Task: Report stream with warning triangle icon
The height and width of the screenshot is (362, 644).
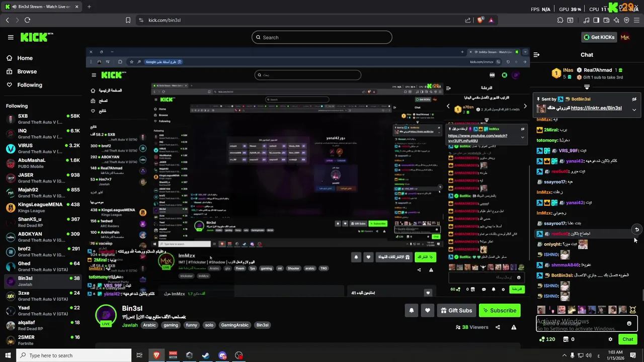Action: click(514, 327)
